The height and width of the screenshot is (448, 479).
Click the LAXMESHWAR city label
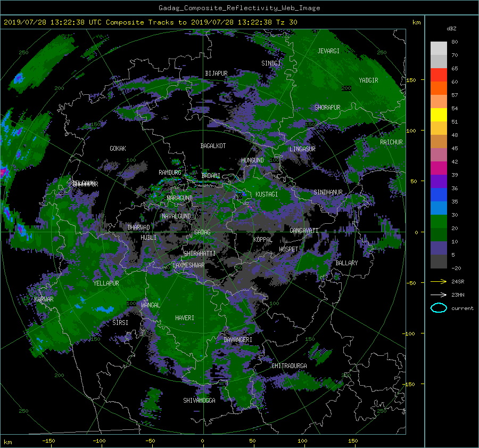188,265
